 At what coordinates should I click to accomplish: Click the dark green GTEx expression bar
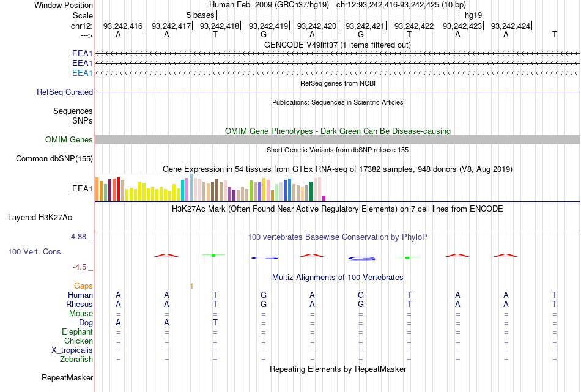(311, 191)
